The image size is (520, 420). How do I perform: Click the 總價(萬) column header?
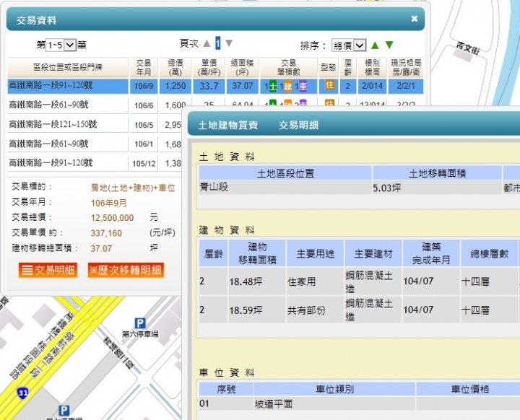point(175,68)
